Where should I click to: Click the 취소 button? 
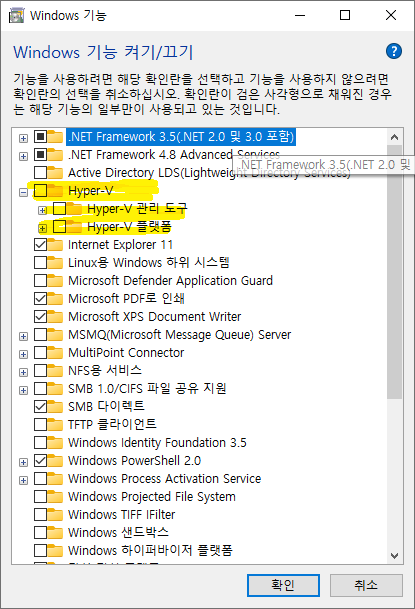tap(366, 585)
